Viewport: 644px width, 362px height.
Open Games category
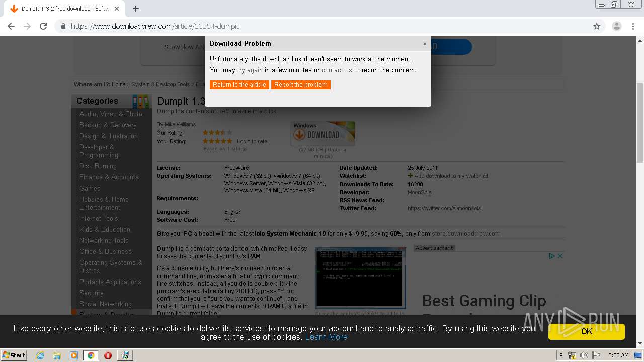coord(90,188)
